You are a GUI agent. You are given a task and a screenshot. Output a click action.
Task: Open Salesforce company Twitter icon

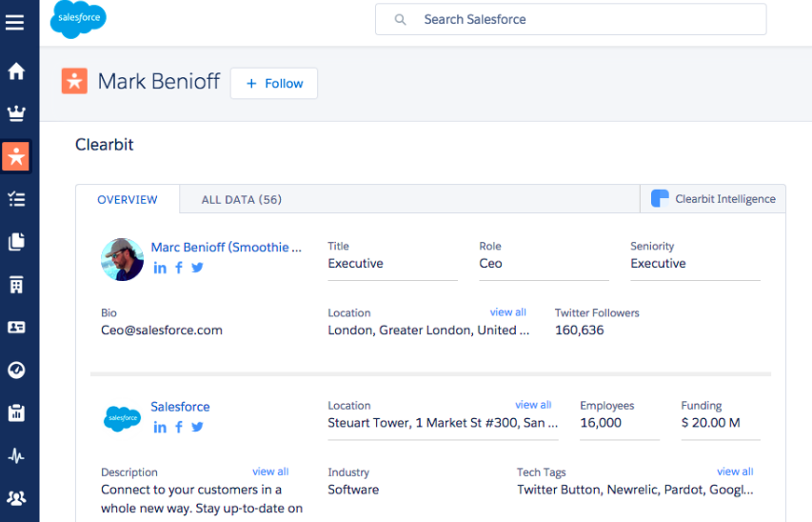197,427
